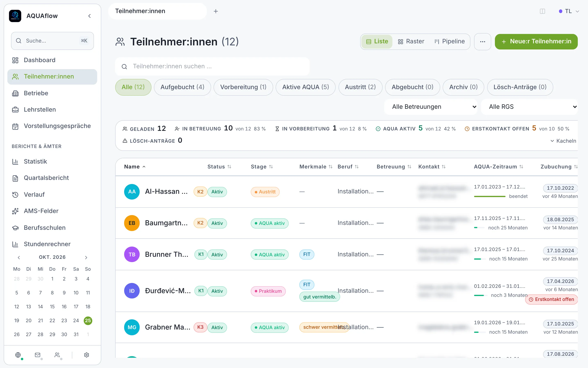Go to previous month in calendar
588x368 pixels.
tap(19, 258)
